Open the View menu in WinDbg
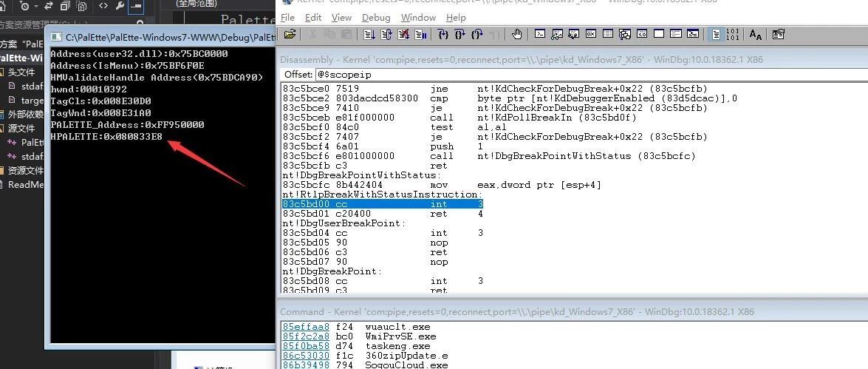The height and width of the screenshot is (369, 868). [341, 18]
